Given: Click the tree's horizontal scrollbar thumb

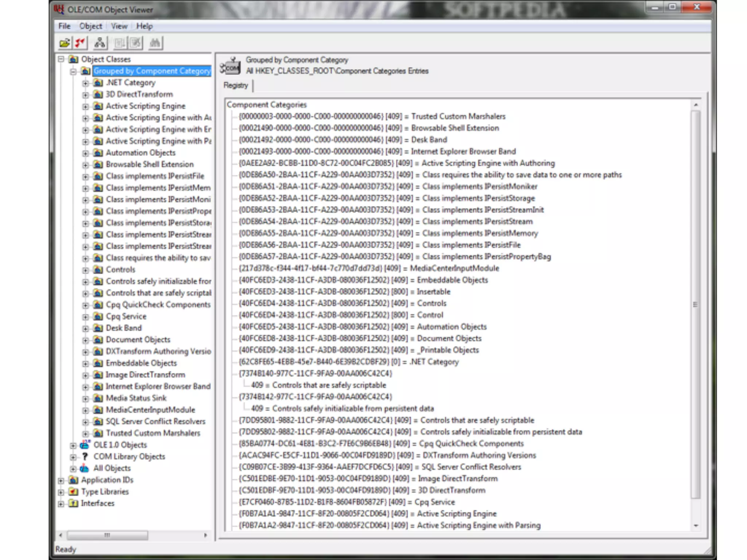Looking at the screenshot, I should pyautogui.click(x=107, y=535).
